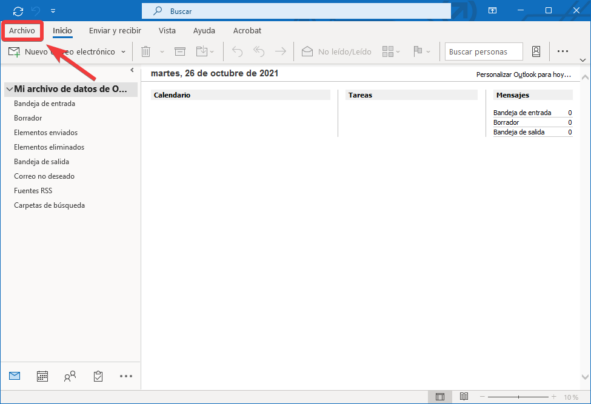Select Bandeja de salida folder in folder pane

[x=41, y=162]
